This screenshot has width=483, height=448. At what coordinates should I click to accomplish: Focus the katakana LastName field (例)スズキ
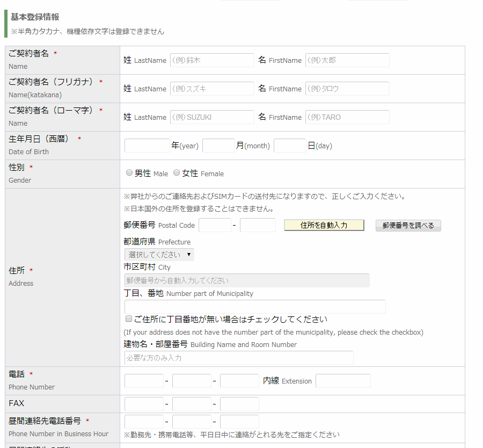pyautogui.click(x=212, y=89)
